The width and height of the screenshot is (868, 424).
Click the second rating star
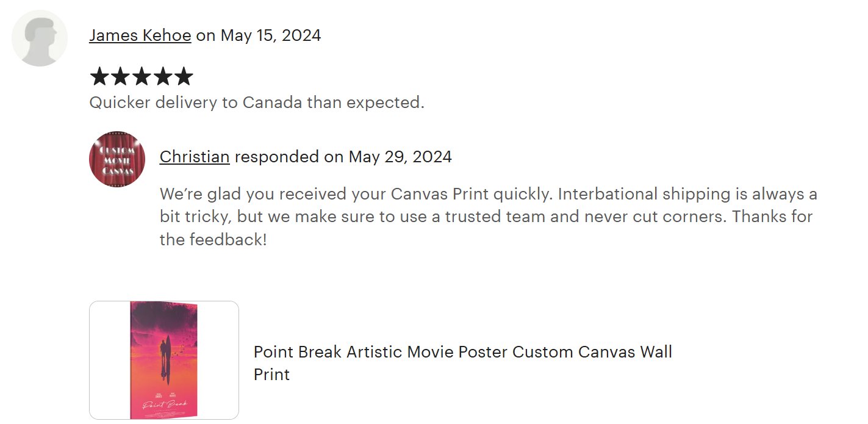click(x=120, y=77)
